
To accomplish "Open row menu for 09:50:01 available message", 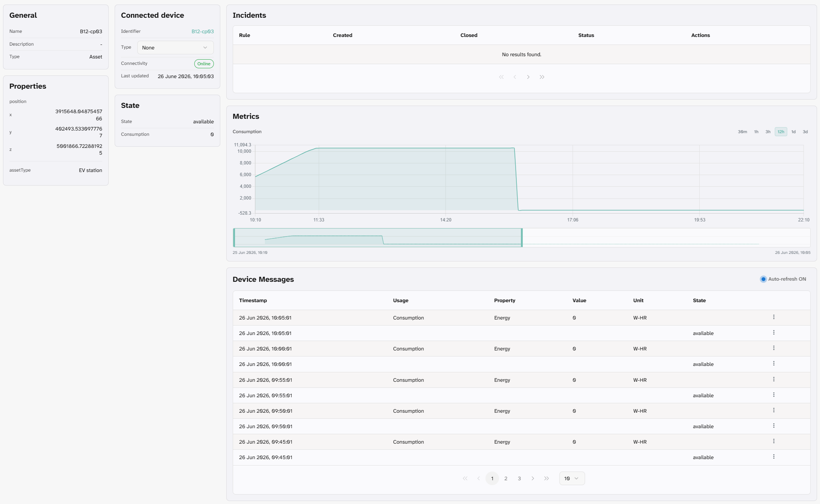I will click(774, 426).
